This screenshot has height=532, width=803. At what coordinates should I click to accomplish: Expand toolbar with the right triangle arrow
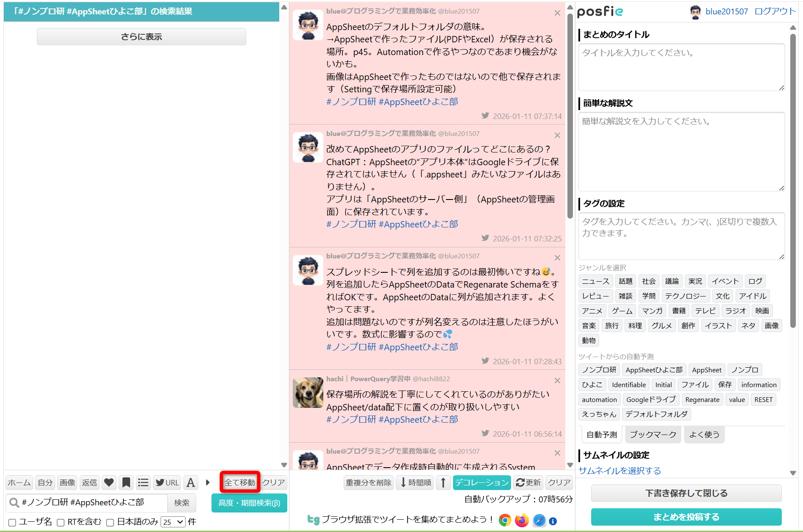pos(208,482)
